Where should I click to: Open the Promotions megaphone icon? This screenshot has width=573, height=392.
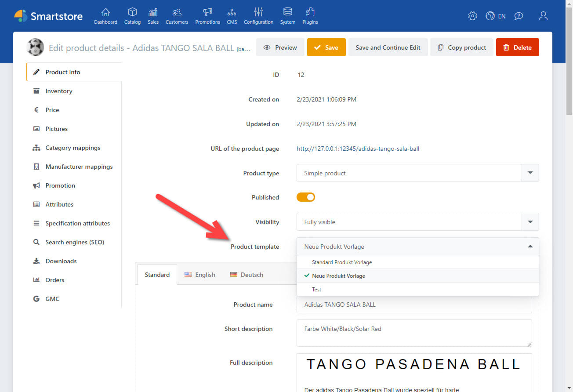tap(207, 13)
